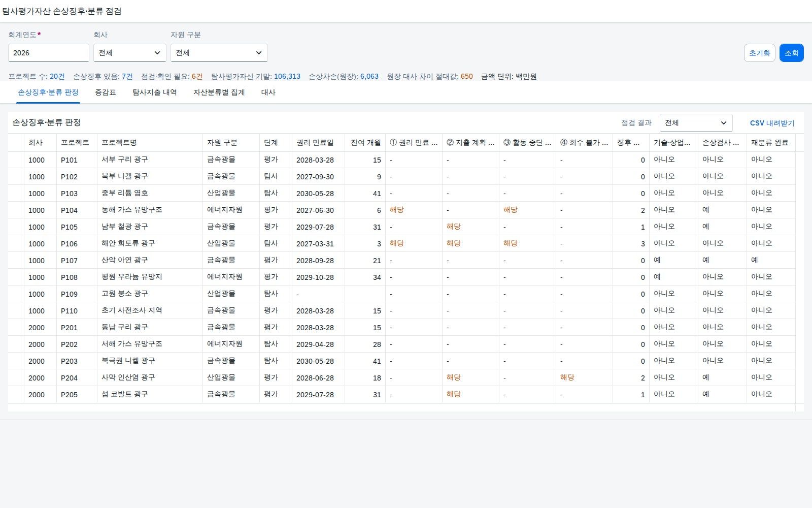The width and height of the screenshot is (812, 508).
Task: Click project name 섬 코발트 광구
Action: click(125, 394)
